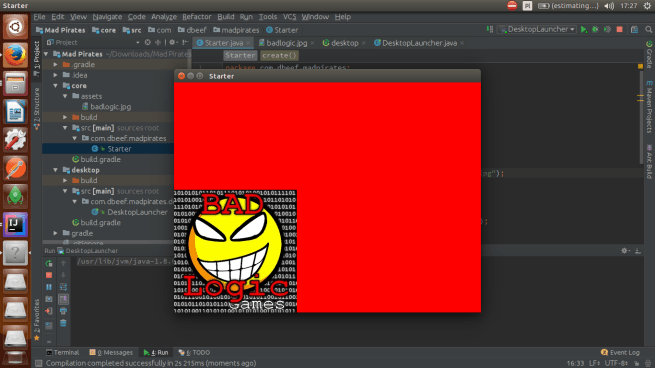Pause output in Run panel
The height and width of the screenshot is (368, 655).
(49, 287)
